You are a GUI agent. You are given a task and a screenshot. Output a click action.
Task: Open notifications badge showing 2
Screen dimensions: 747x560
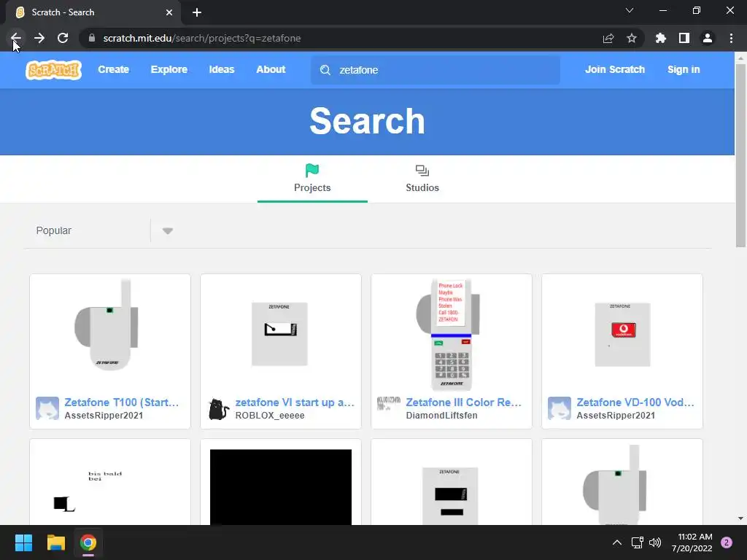click(x=727, y=542)
